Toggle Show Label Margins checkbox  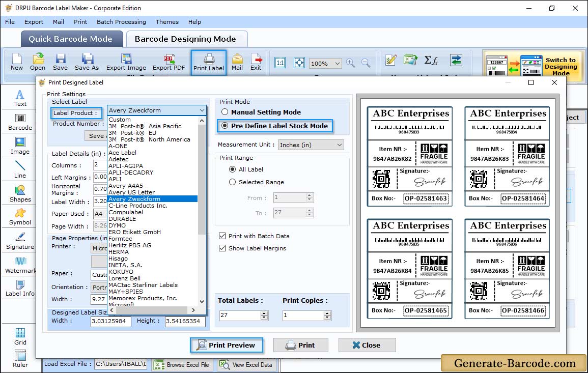(x=222, y=248)
